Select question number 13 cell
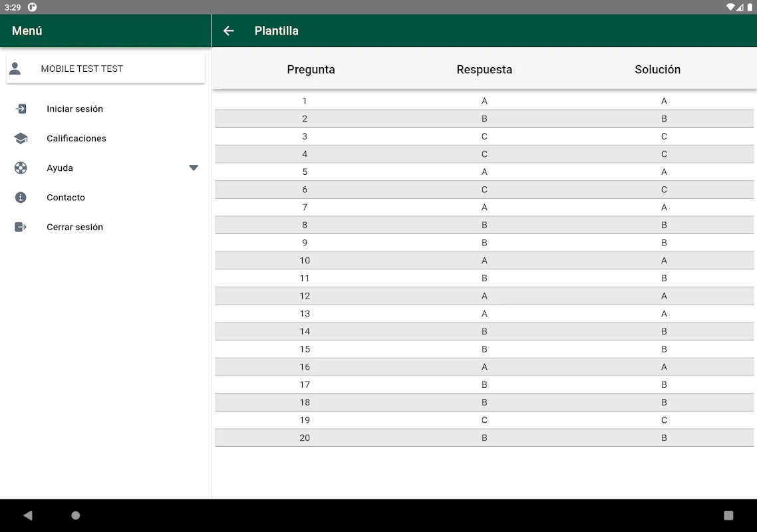This screenshot has height=532, width=757. coord(305,314)
